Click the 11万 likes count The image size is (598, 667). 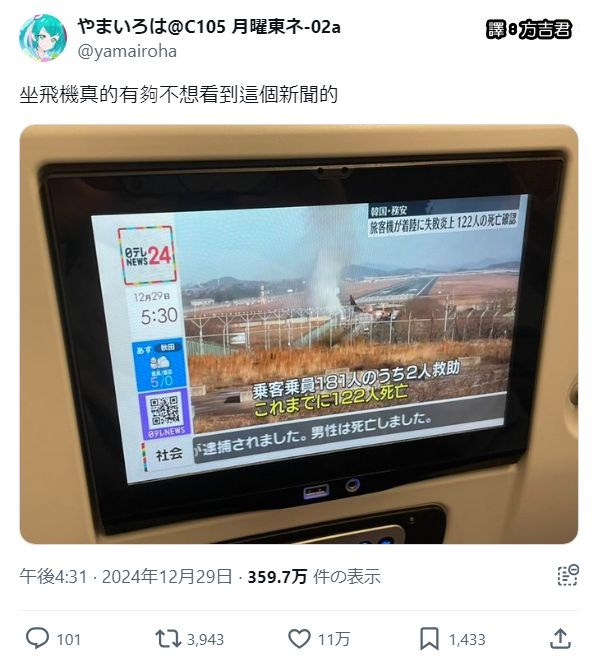click(334, 639)
